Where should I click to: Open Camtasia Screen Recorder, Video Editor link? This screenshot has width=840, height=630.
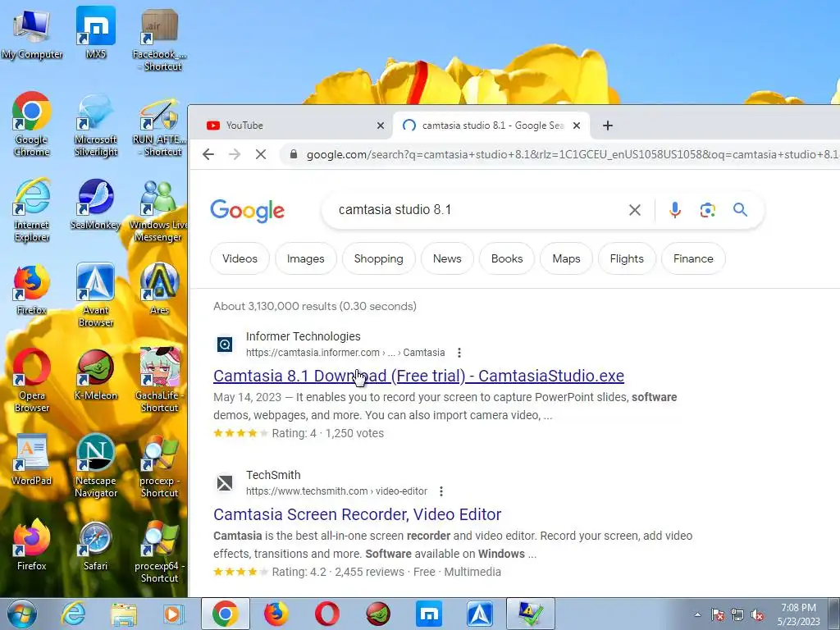(358, 514)
